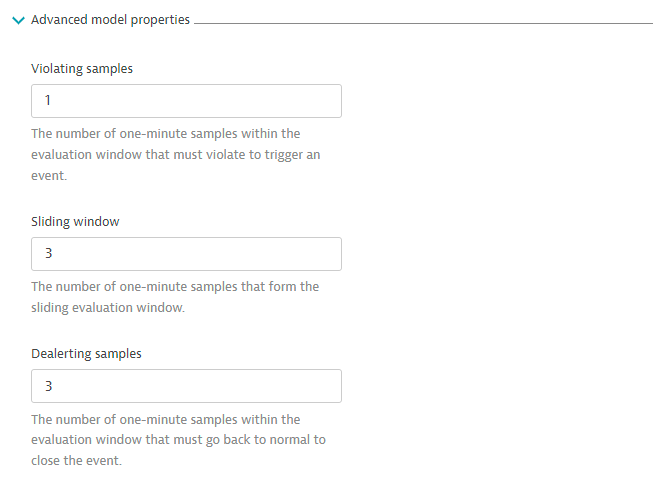The width and height of the screenshot is (653, 479).
Task: Click the Violating samples field label
Action: [82, 69]
